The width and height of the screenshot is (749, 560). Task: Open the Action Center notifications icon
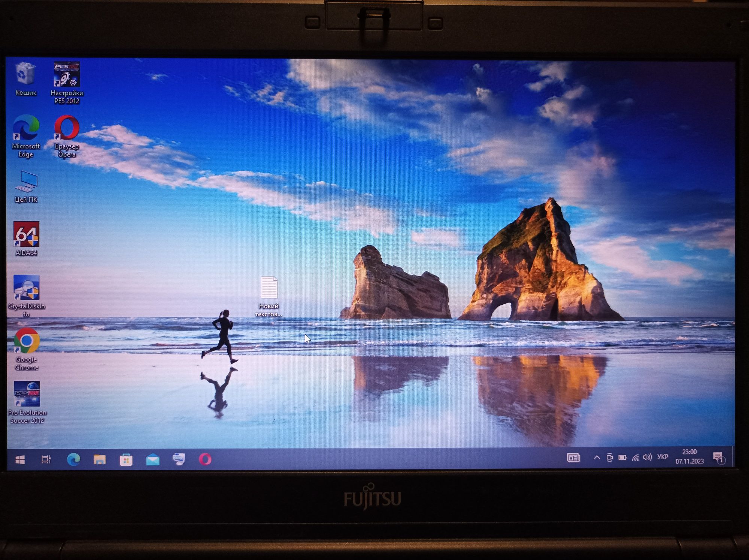tap(718, 457)
